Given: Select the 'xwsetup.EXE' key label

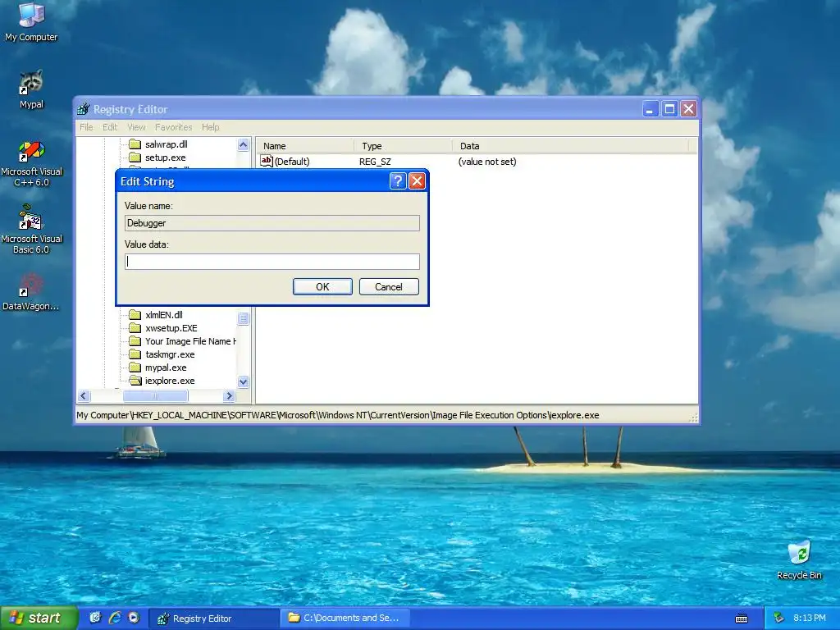Looking at the screenshot, I should (x=171, y=328).
